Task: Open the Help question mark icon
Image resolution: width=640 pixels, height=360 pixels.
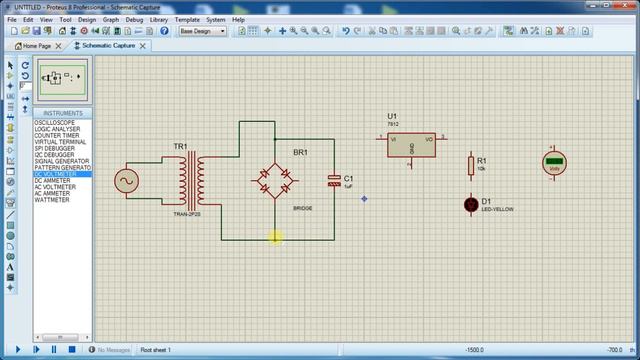Action: (164, 31)
